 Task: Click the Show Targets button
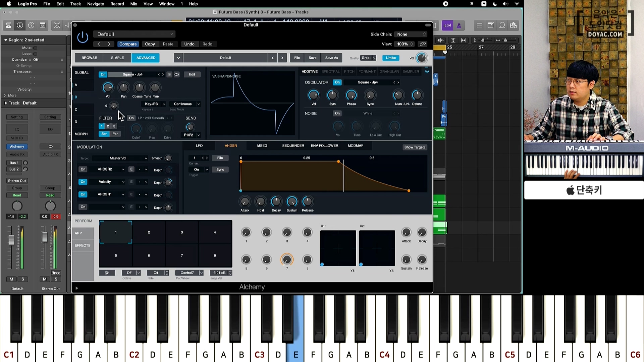pos(415,147)
